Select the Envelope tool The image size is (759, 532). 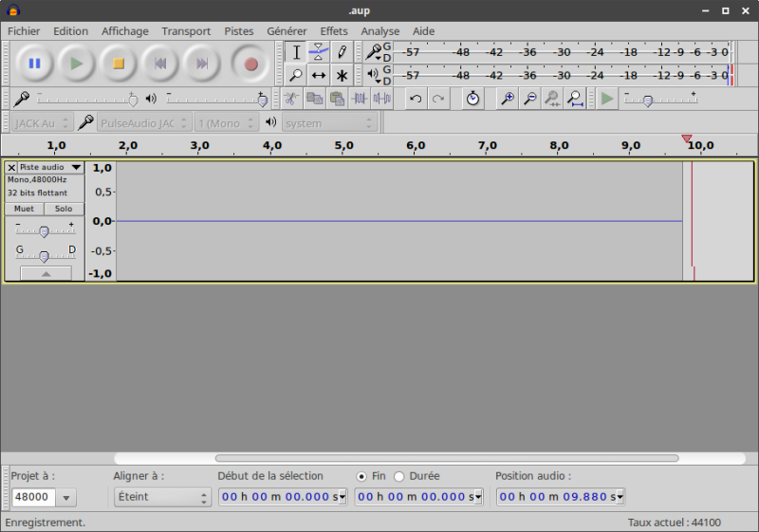[x=319, y=52]
